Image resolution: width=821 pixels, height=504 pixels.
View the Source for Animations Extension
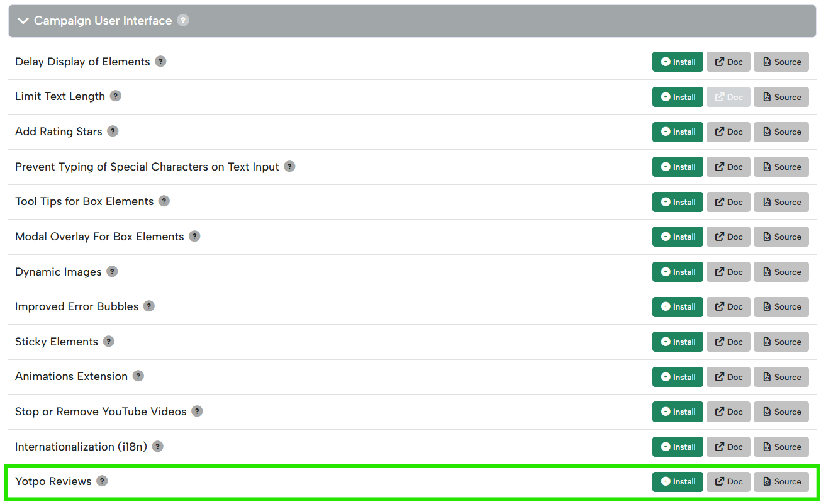tap(781, 376)
